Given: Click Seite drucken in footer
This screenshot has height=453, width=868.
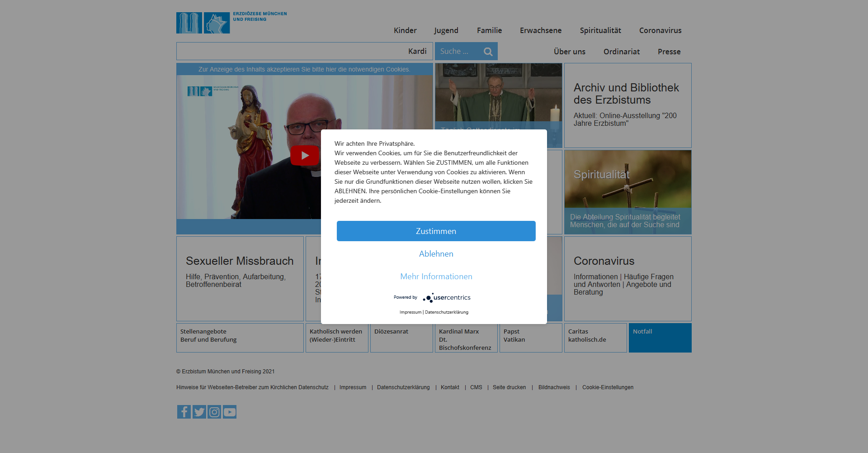Looking at the screenshot, I should [509, 387].
